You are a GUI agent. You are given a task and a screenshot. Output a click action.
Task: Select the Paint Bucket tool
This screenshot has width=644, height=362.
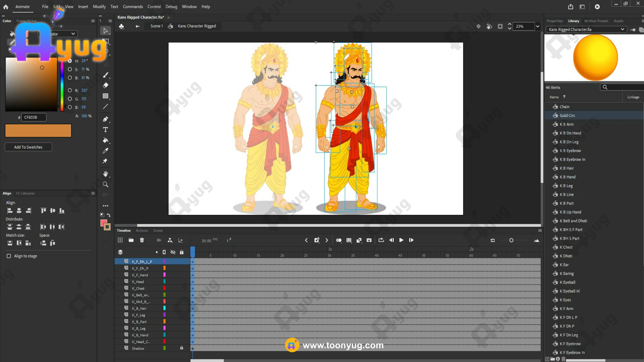(x=105, y=140)
